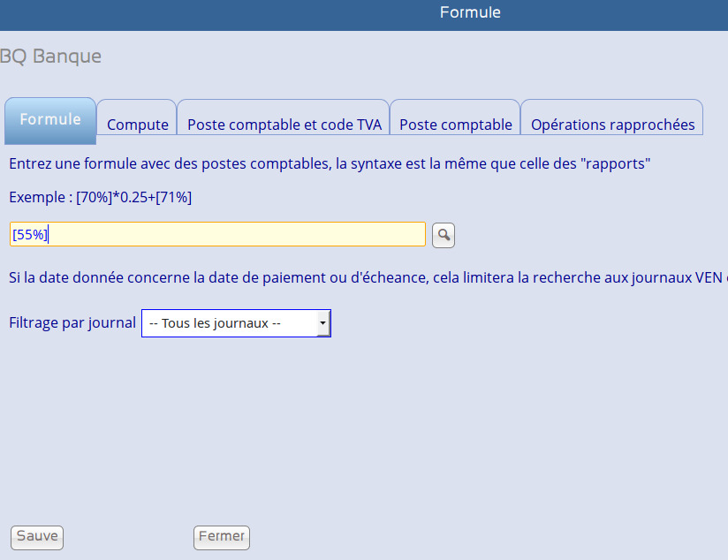The height and width of the screenshot is (560, 728).
Task: Click the Filtrage par journal label
Action: click(x=72, y=322)
